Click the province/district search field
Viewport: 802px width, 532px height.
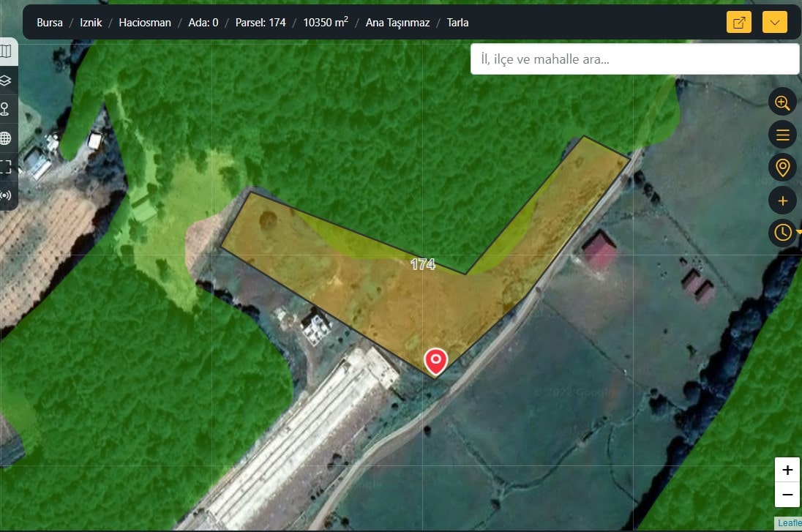pyautogui.click(x=634, y=59)
